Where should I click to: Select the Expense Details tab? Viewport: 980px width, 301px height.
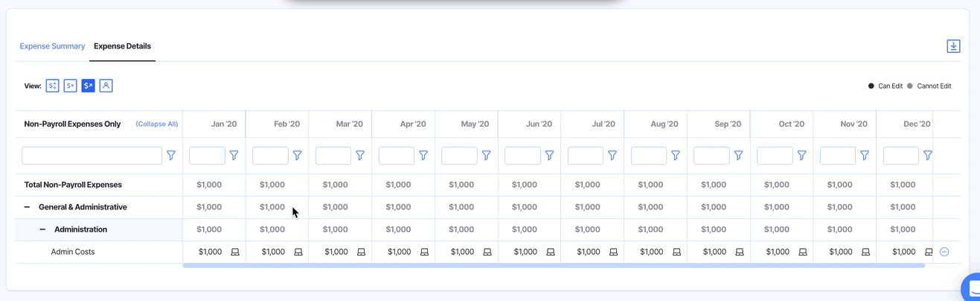[x=122, y=46]
